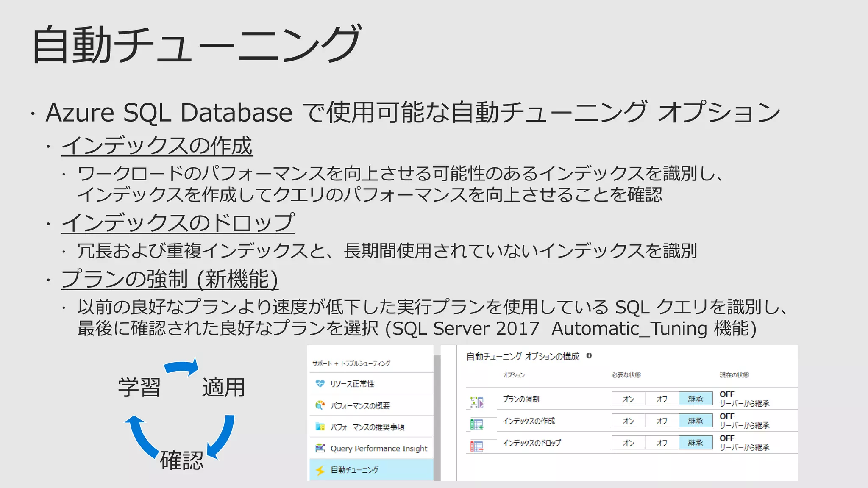
Task: Set インデックスの作成 to 継承
Action: (696, 421)
